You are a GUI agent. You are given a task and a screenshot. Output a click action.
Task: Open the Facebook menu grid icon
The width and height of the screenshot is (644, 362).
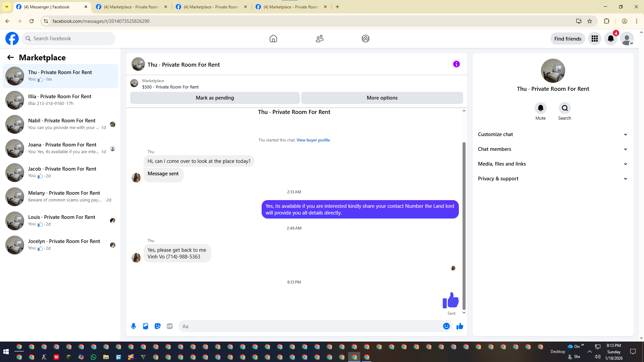click(594, 39)
